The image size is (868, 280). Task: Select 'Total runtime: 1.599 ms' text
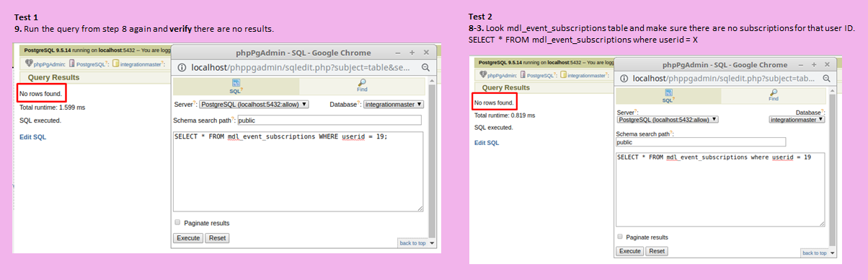53,107
